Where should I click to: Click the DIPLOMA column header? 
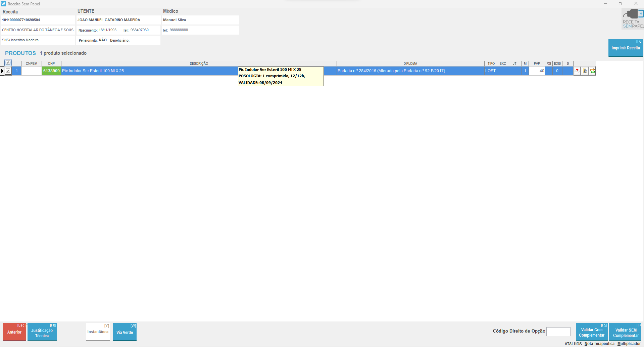(410, 63)
